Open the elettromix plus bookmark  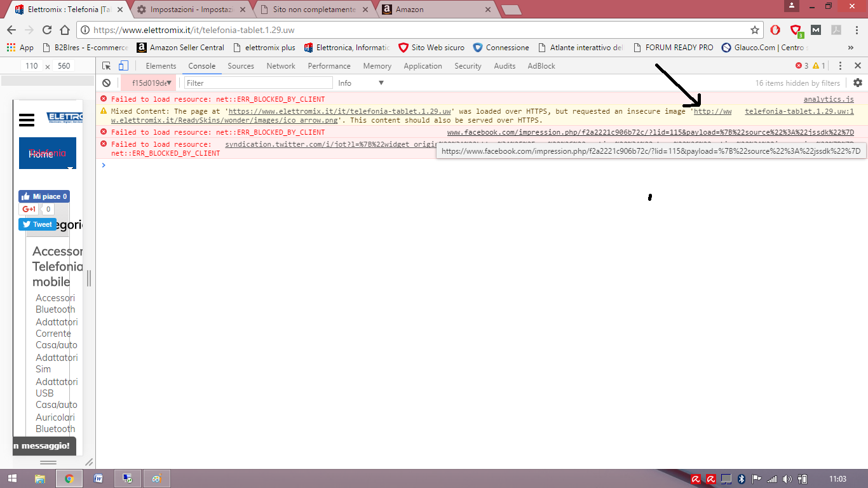(264, 48)
